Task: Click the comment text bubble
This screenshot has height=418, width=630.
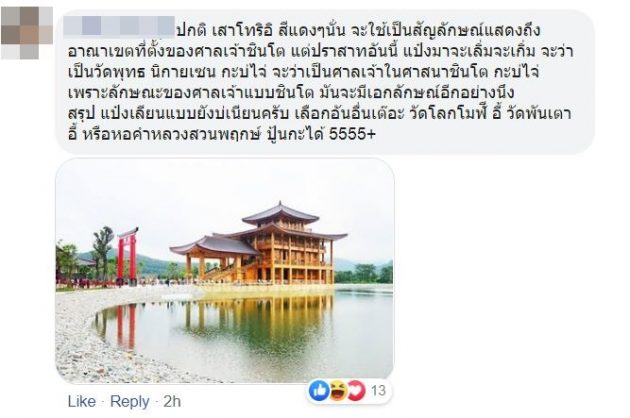Action: click(x=325, y=82)
